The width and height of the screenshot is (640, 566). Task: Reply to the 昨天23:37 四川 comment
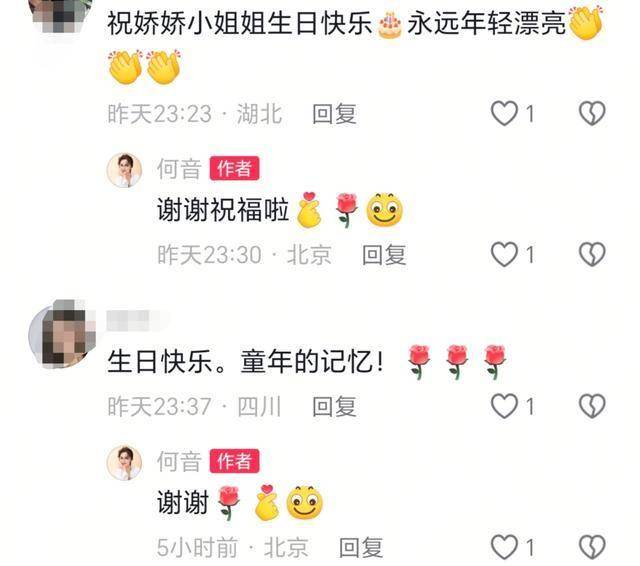334,406
